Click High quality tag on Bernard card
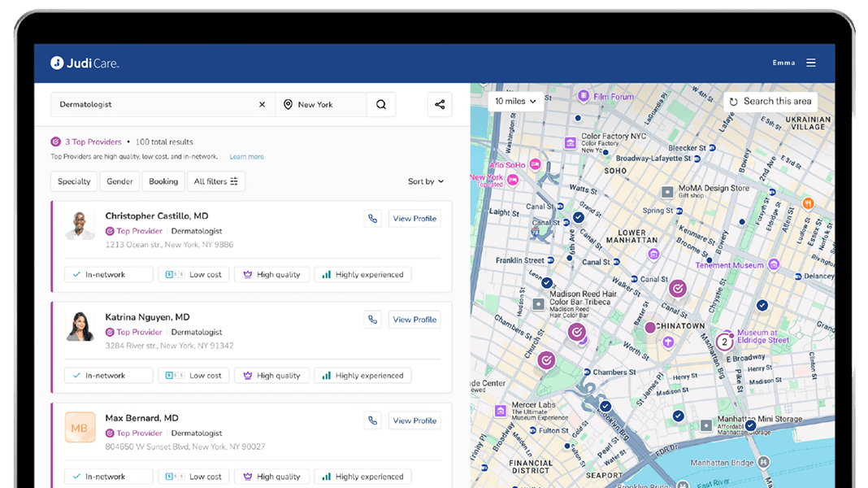 [x=271, y=477]
